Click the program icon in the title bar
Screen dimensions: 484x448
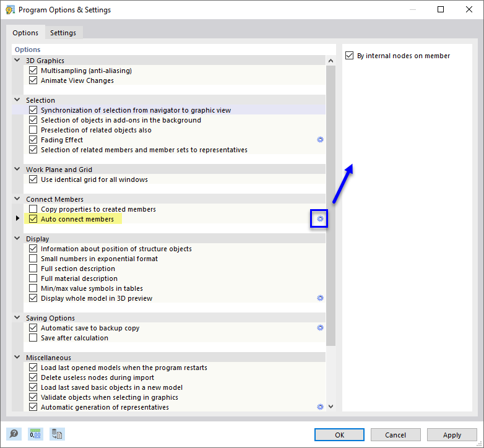[x=10, y=10]
